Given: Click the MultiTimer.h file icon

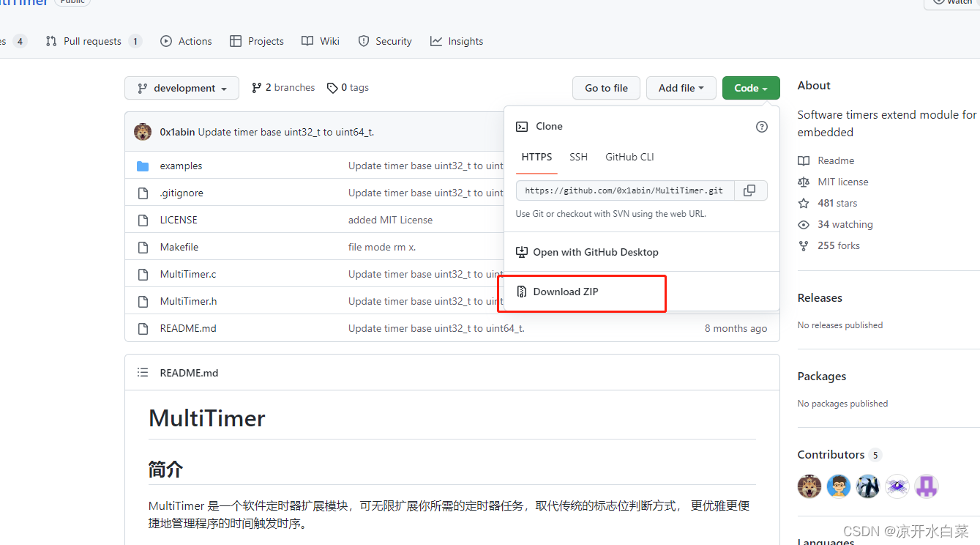Looking at the screenshot, I should tap(143, 301).
